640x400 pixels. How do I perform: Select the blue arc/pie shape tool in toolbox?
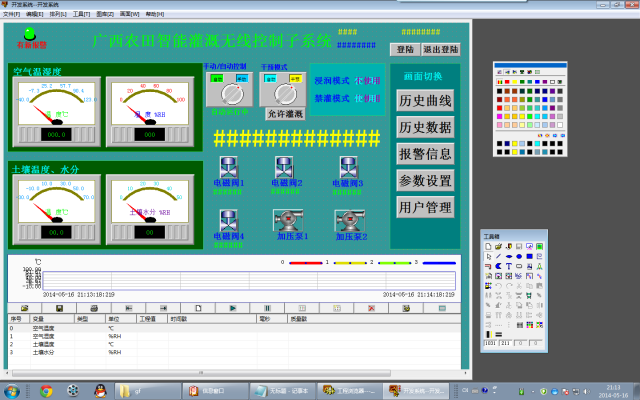[x=498, y=266]
